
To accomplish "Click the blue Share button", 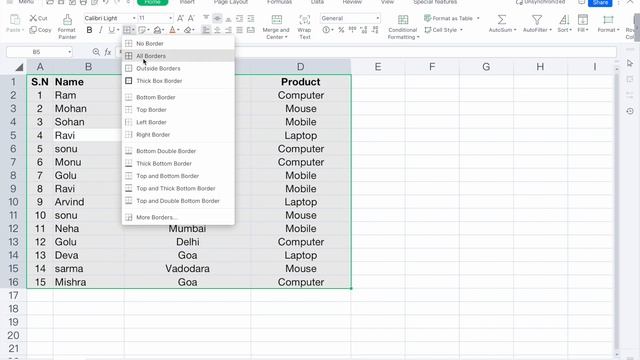I will tap(600, 2).
